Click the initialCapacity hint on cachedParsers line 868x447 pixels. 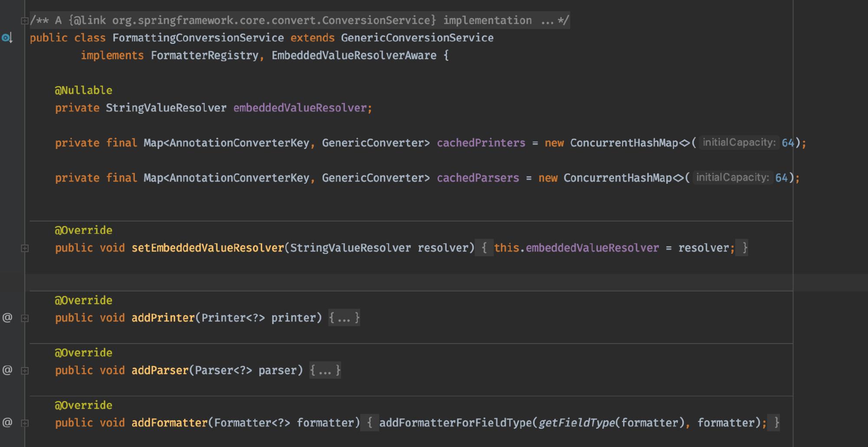pyautogui.click(x=733, y=177)
